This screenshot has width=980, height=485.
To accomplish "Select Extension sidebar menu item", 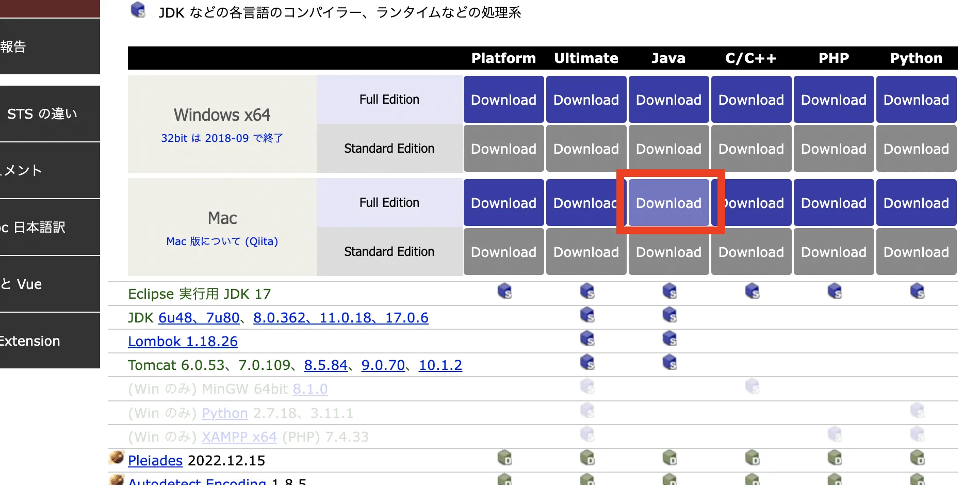I will (x=49, y=341).
